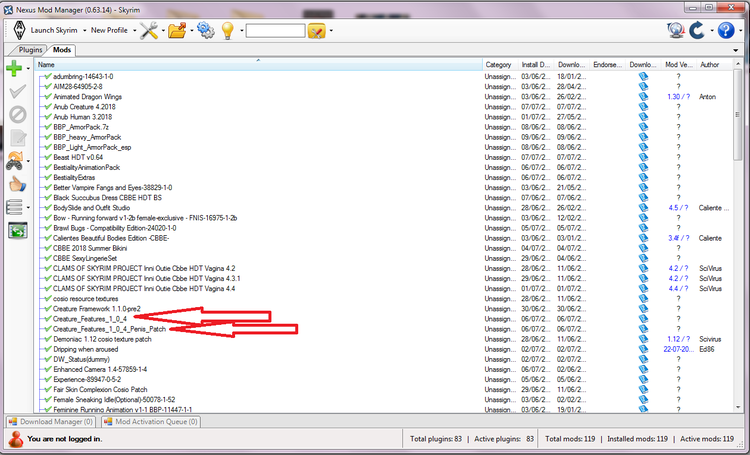Toggle the BodySlide and Outfit Studio checkmark
The image size is (750, 455).
(x=48, y=208)
